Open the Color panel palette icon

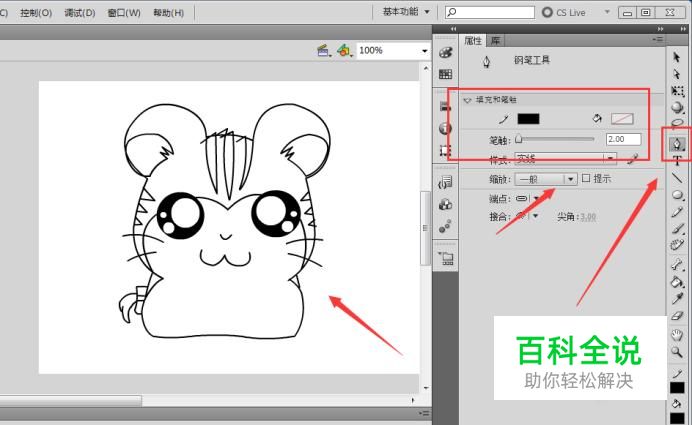(446, 53)
